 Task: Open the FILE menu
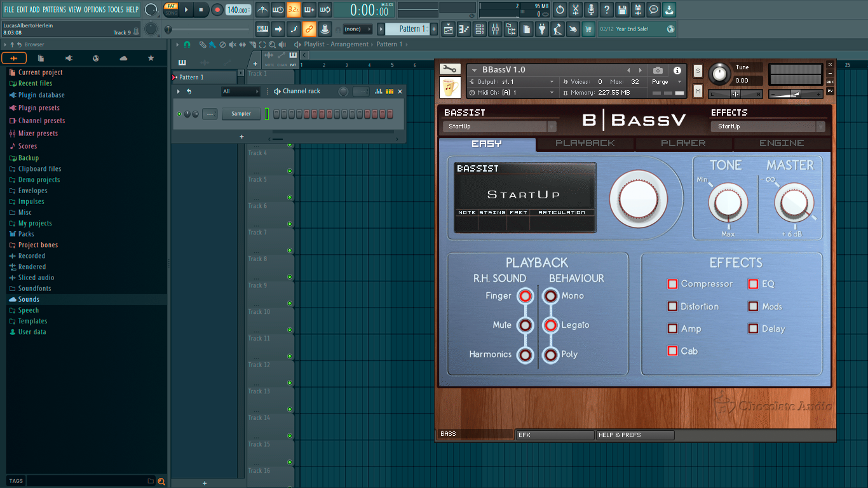click(x=9, y=10)
